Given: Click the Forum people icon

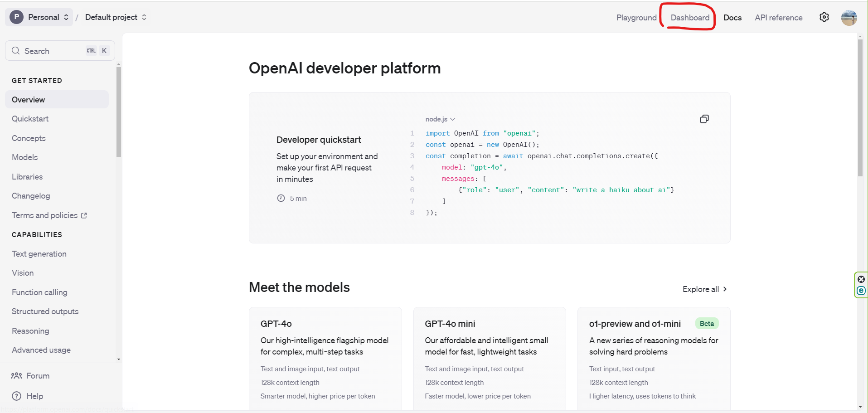Looking at the screenshot, I should 16,375.
